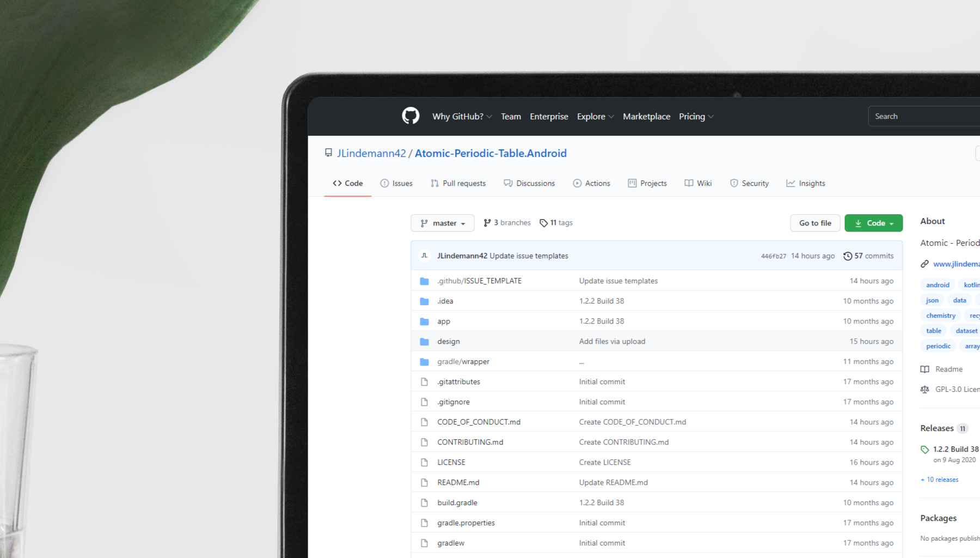Screen dimensions: 980x558
Task: Open the Projects tab
Action: pyautogui.click(x=647, y=184)
